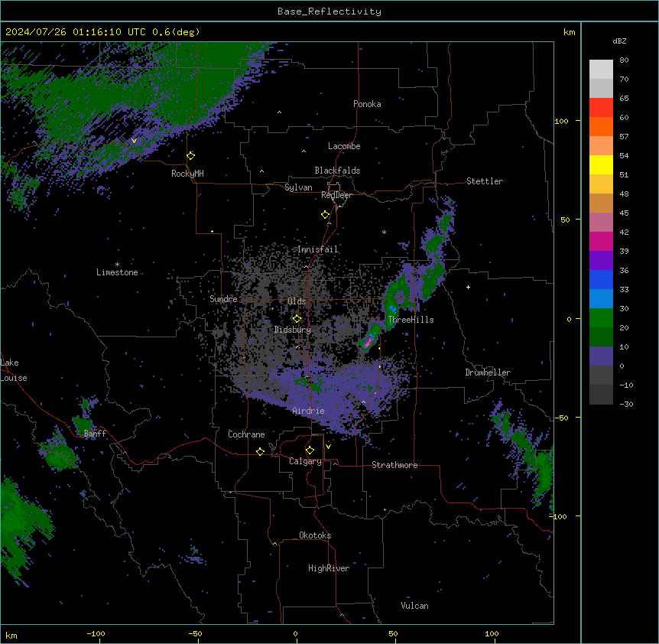The image size is (659, 644).
Task: Click the blue 36-33 dBZ swatch
Action: pos(601,279)
